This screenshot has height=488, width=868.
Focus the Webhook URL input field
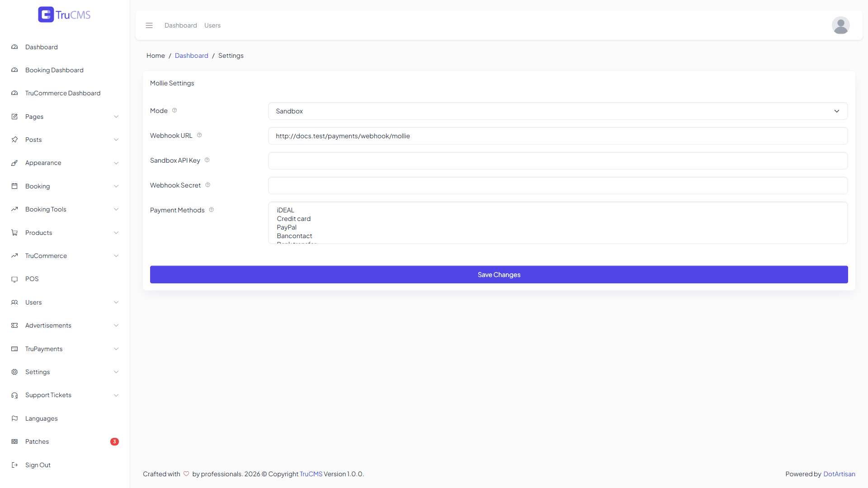click(x=558, y=136)
